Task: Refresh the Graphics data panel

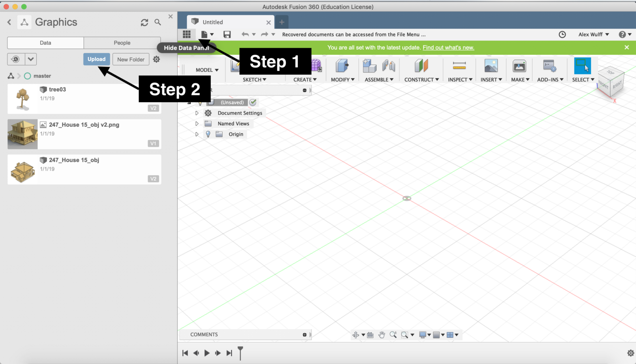Action: pyautogui.click(x=144, y=23)
